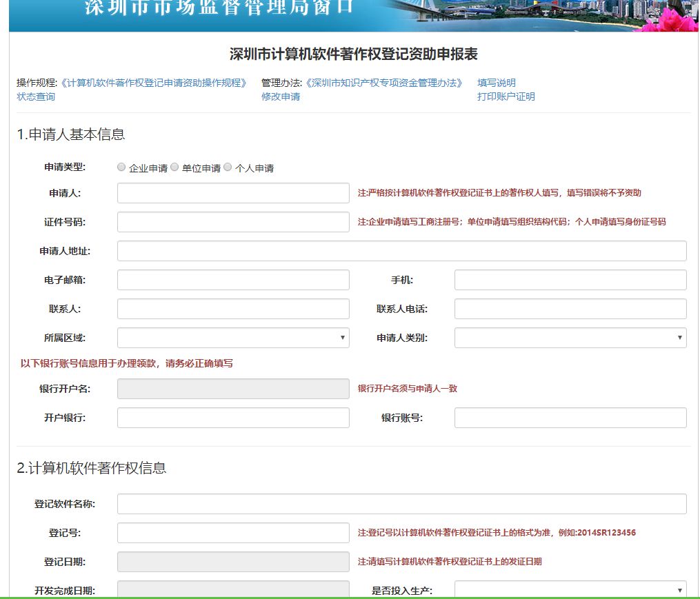Click the warning 以下银行账号信息用于办理领款
700x599 pixels.
click(x=126, y=363)
